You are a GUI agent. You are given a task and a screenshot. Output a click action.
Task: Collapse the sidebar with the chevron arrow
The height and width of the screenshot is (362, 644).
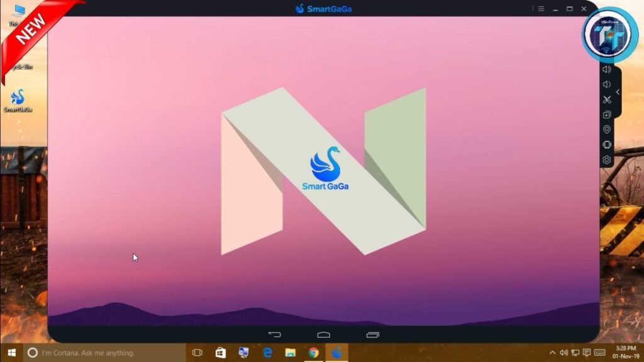[618, 92]
